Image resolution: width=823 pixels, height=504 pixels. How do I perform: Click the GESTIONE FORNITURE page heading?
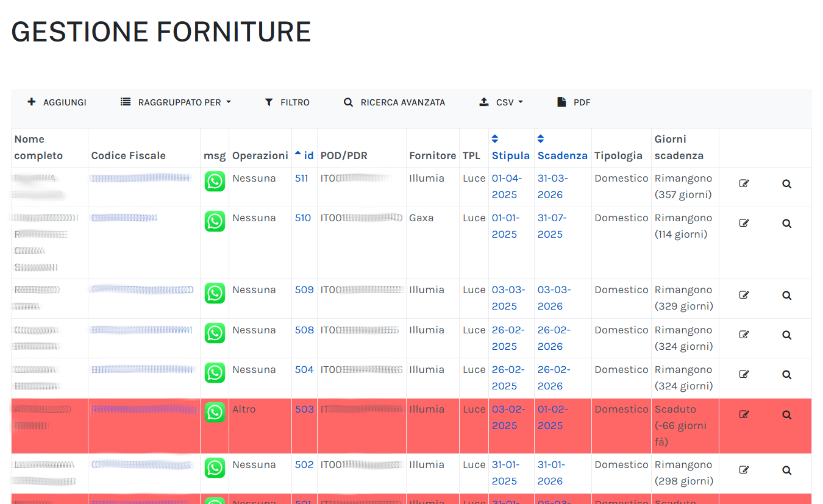click(161, 32)
